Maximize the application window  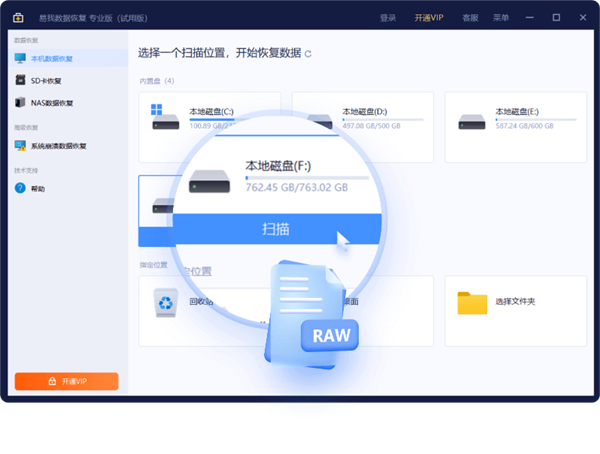click(556, 18)
